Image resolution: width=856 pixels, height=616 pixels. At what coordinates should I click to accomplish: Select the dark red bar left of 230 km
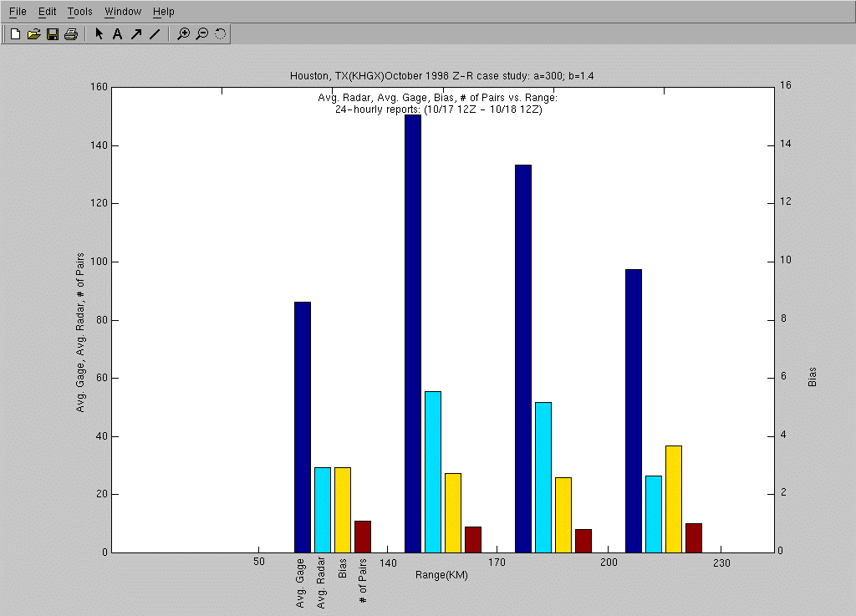(x=693, y=538)
